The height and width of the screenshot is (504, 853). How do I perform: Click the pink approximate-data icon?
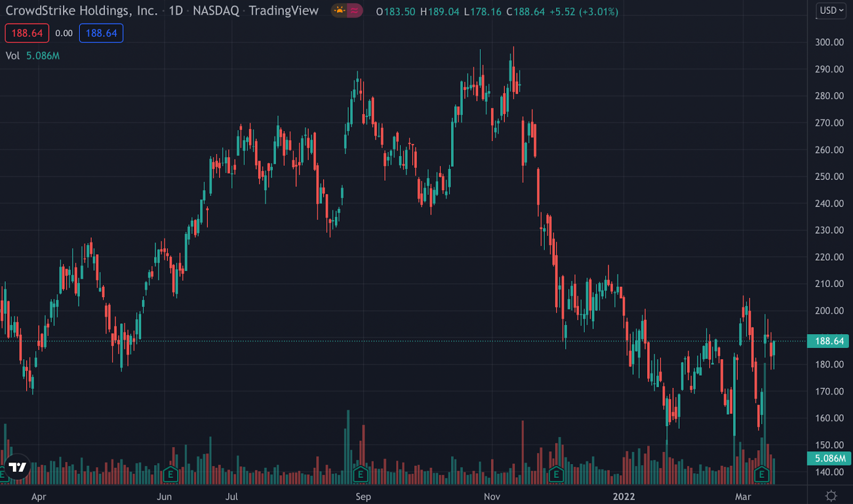[x=355, y=11]
